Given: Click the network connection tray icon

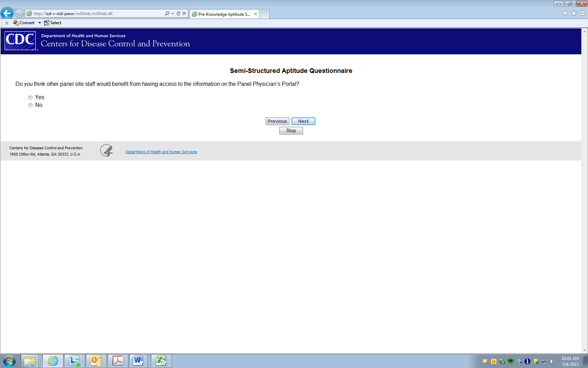Looking at the screenshot, I should tap(544, 361).
